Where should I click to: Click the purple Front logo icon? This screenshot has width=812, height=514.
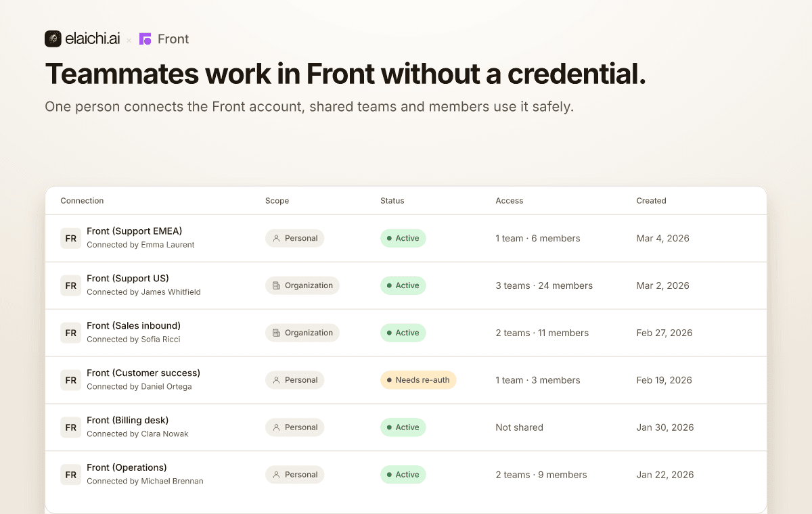145,39
